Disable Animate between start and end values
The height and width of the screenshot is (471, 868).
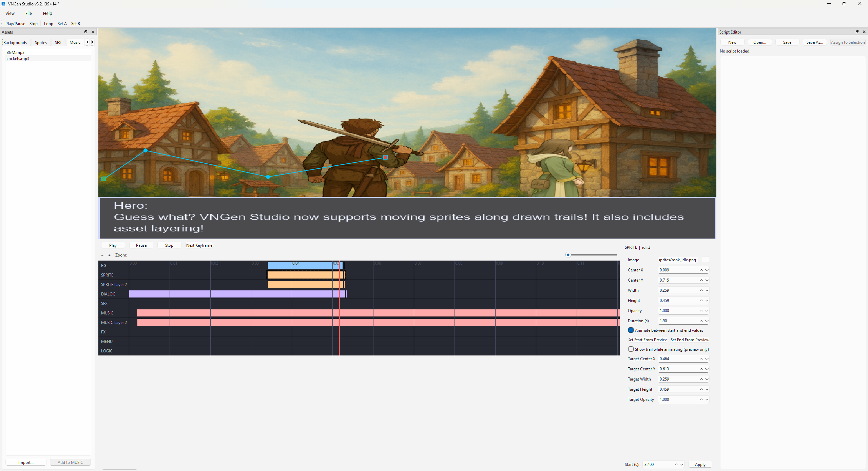click(631, 330)
